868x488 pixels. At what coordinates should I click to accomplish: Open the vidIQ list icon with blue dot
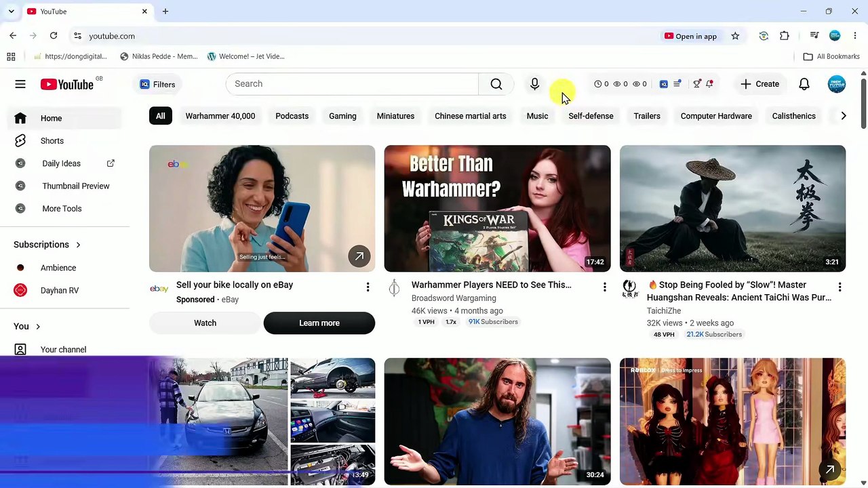click(x=677, y=84)
